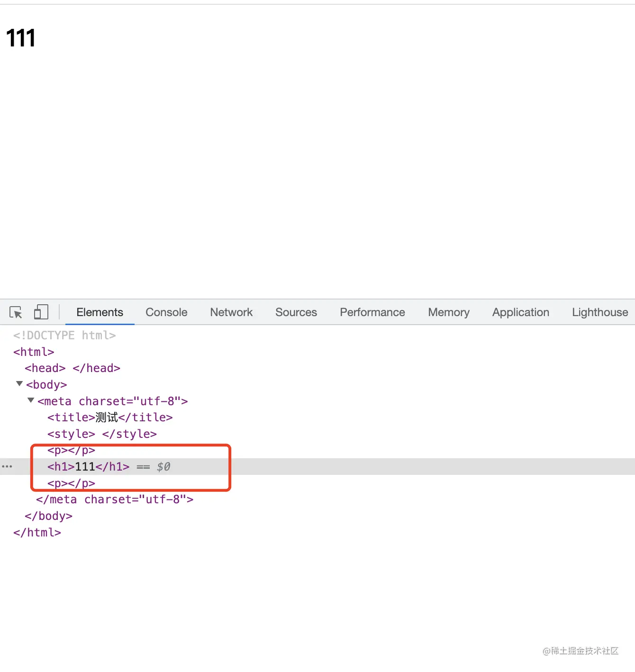Switch to the Application tab

click(521, 312)
